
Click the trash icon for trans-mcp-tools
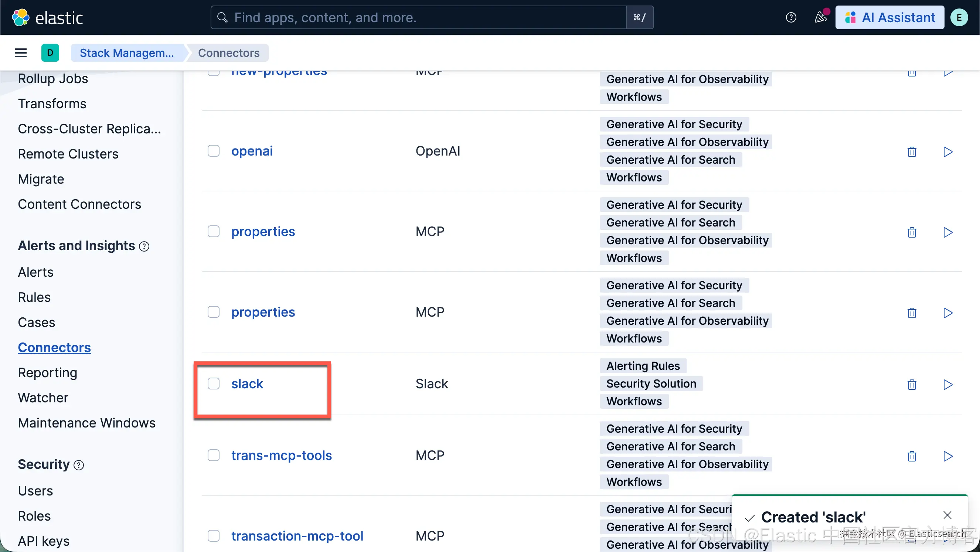[x=912, y=456]
